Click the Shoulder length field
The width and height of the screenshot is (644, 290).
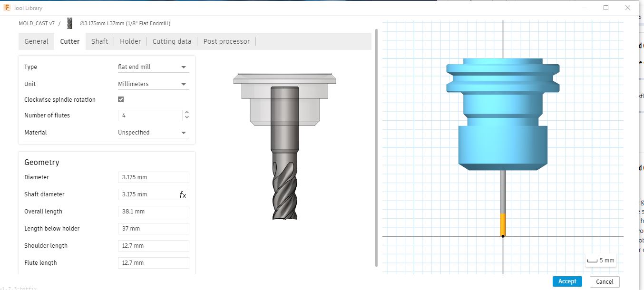(153, 246)
